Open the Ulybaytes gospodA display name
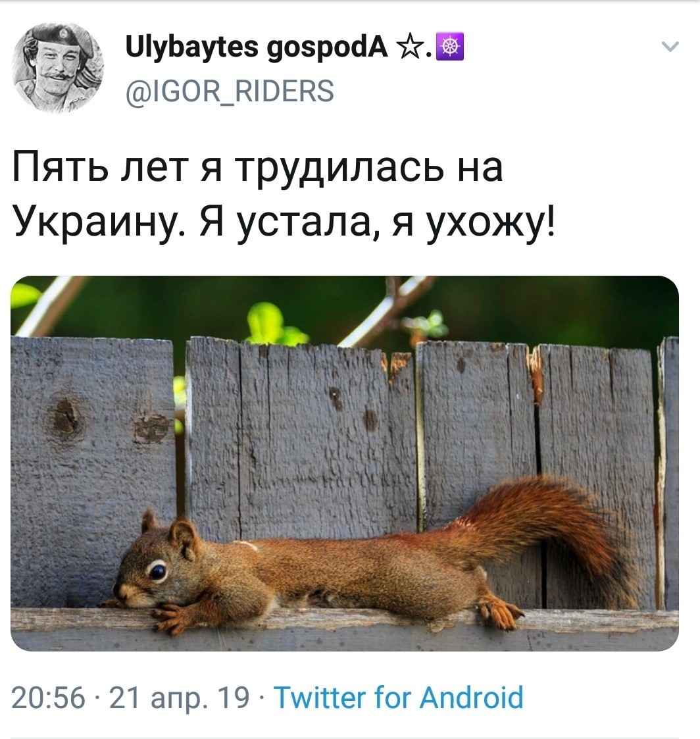 pos(257,47)
